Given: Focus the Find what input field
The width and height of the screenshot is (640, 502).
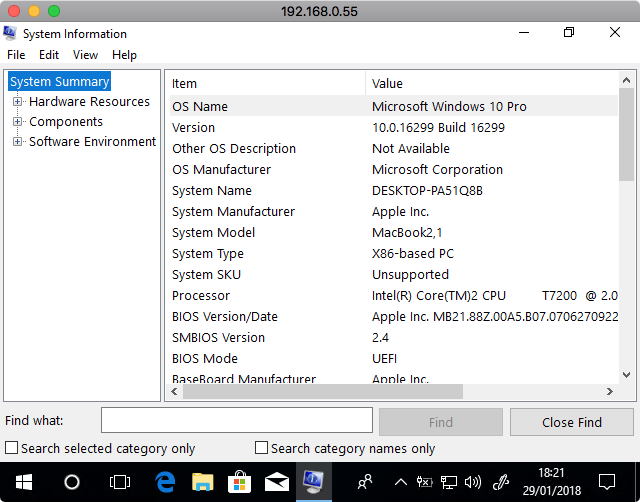Looking at the screenshot, I should click(237, 420).
